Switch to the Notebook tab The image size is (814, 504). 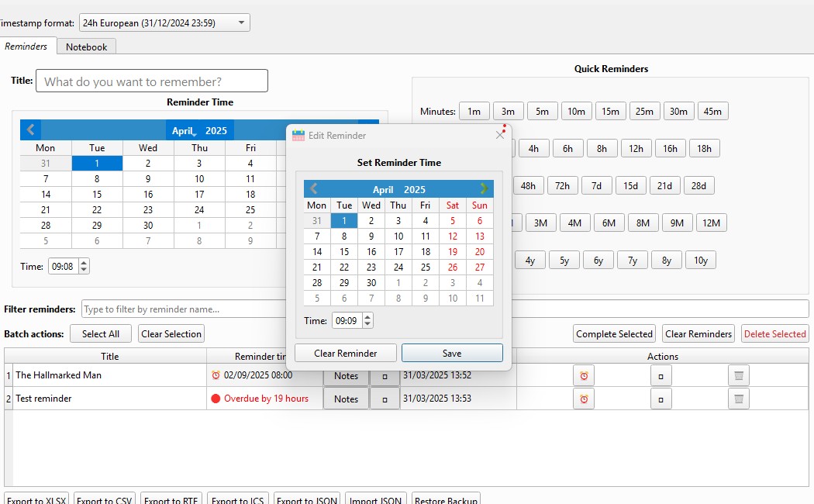point(86,47)
